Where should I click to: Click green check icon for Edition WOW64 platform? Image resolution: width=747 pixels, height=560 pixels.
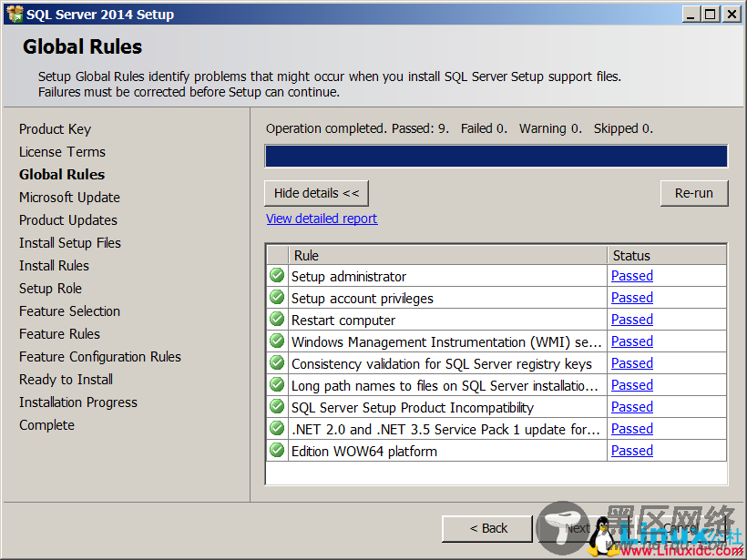pos(277,451)
